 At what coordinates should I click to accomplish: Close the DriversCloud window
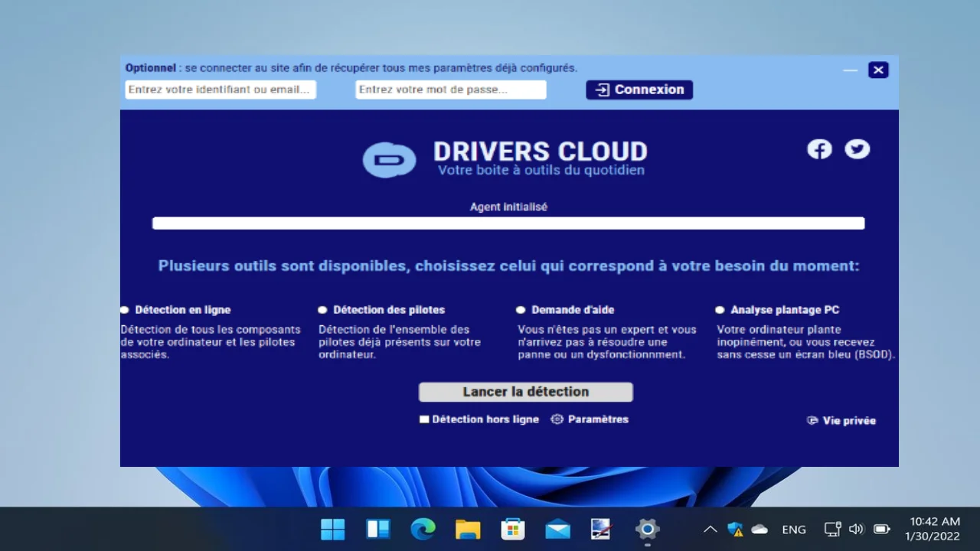(x=878, y=70)
